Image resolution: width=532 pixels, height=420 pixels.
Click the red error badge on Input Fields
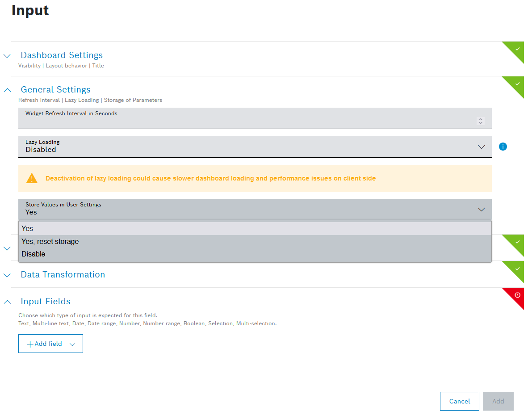[x=517, y=295]
